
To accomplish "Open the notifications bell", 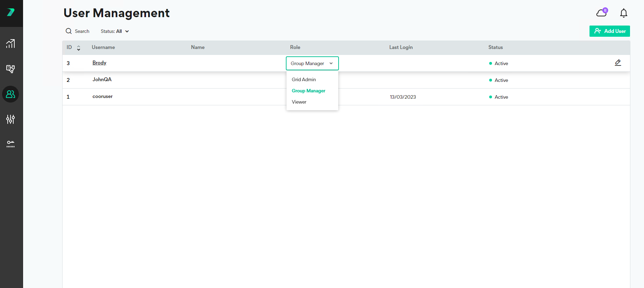I will point(623,13).
